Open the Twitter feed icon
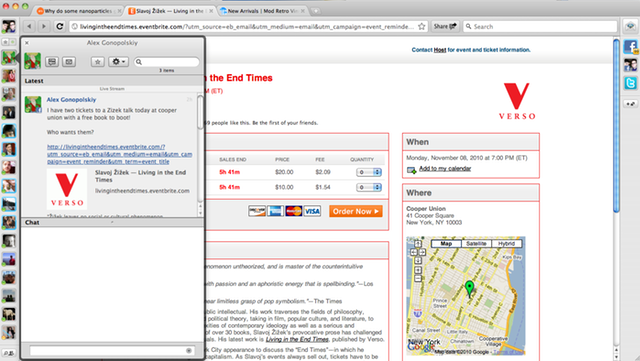This screenshot has width=640, height=361. 631,83
